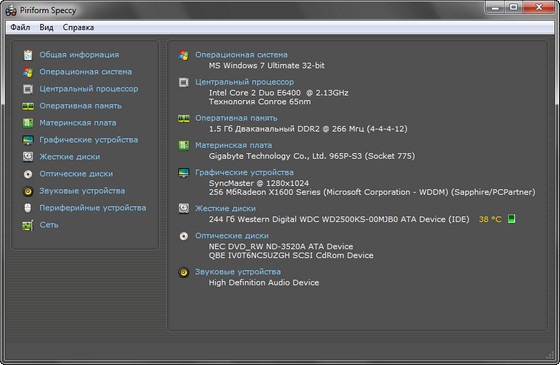Click green drive status indicator next to 38 °C

[511, 219]
